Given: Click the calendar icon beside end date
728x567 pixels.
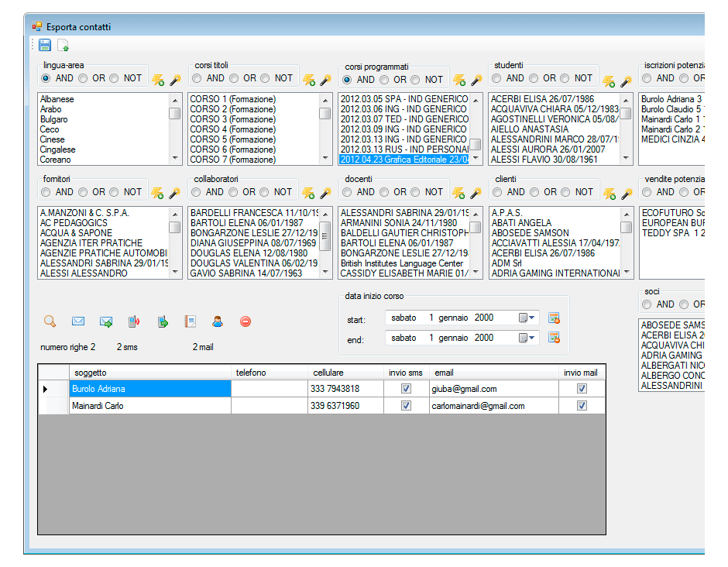Looking at the screenshot, I should pyautogui.click(x=554, y=338).
